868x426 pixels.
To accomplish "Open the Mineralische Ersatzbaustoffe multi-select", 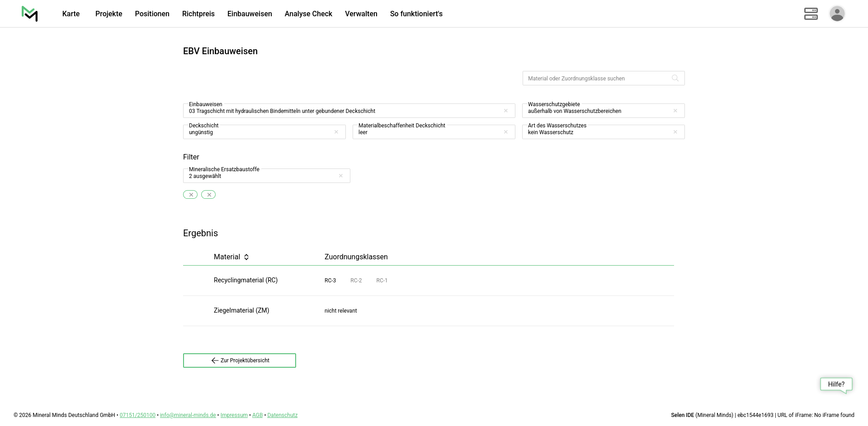I will (260, 176).
